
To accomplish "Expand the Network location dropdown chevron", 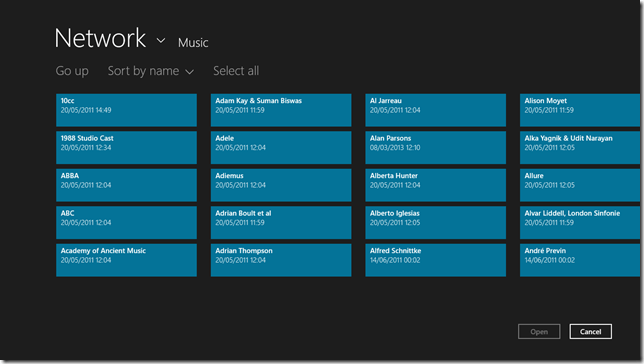I will pos(161,40).
